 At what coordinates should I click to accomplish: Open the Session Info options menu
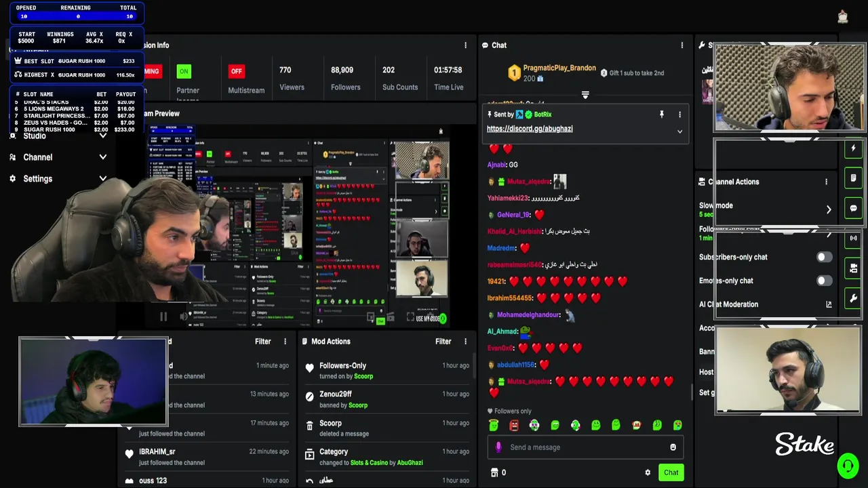click(x=465, y=45)
